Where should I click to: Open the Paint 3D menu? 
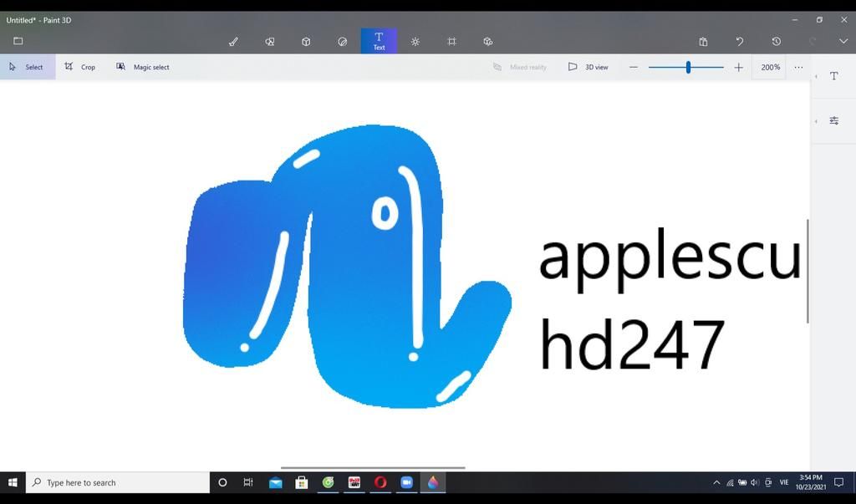click(17, 40)
